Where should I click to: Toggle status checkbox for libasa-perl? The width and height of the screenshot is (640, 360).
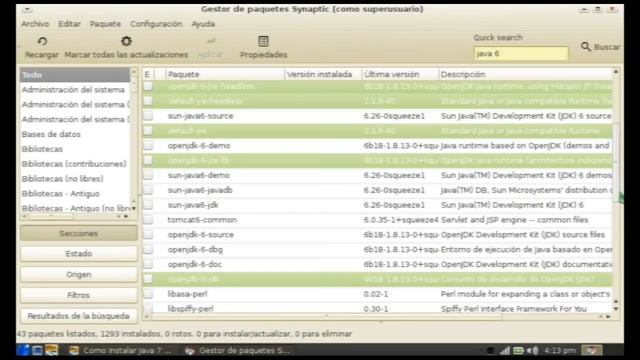point(148,294)
